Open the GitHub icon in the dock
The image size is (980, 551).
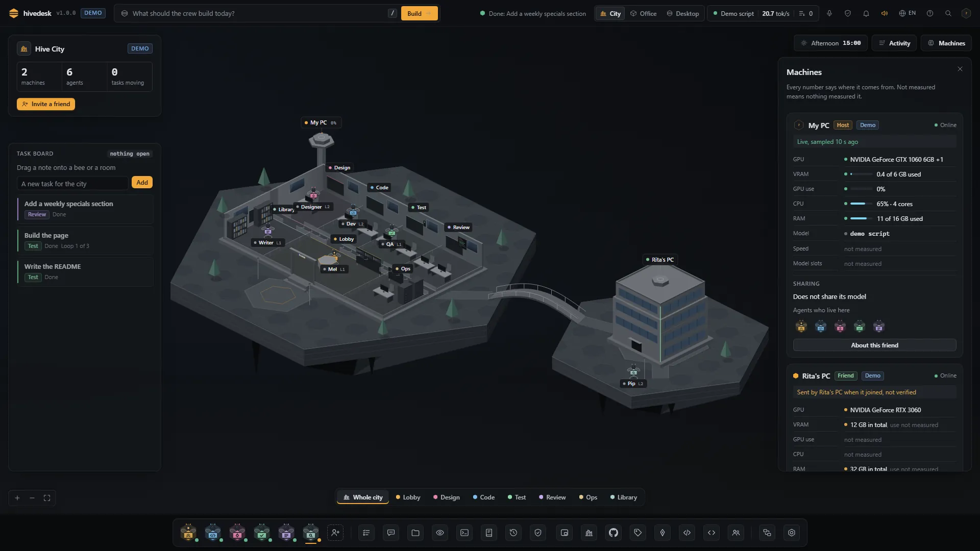(614, 533)
